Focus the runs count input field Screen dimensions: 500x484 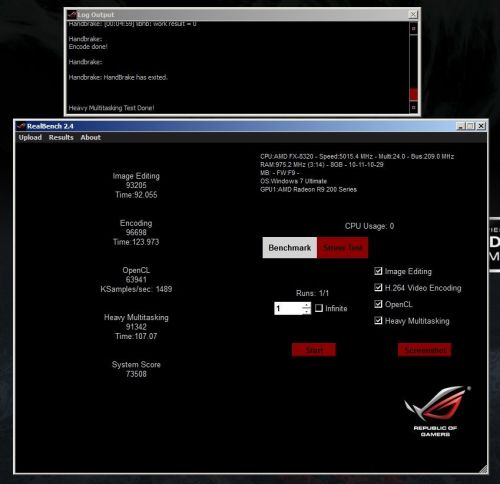(x=288, y=308)
